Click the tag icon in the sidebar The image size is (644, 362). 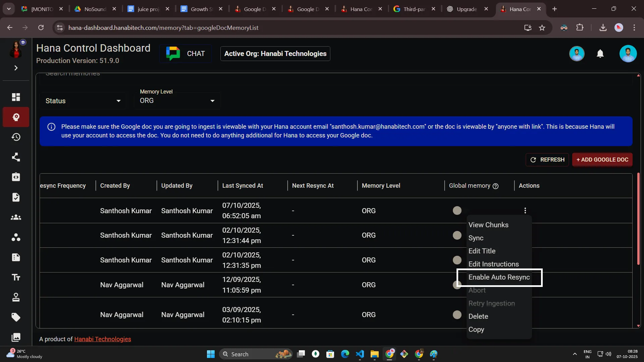pyautogui.click(x=16, y=317)
